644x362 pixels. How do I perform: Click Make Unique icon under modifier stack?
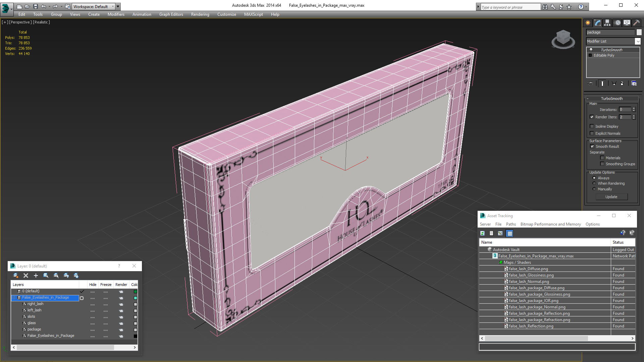click(x=614, y=83)
